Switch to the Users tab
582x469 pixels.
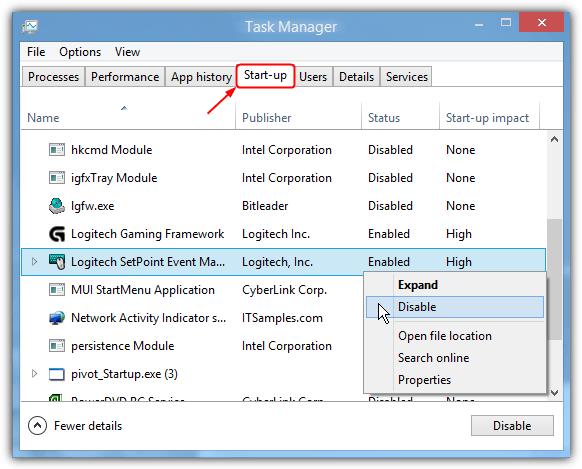[x=313, y=77]
